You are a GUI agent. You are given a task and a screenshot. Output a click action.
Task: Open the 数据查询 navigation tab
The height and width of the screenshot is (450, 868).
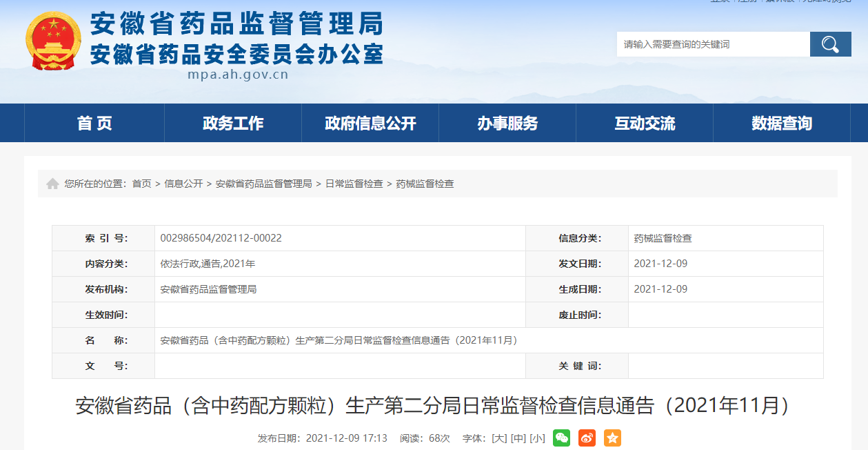pos(782,123)
